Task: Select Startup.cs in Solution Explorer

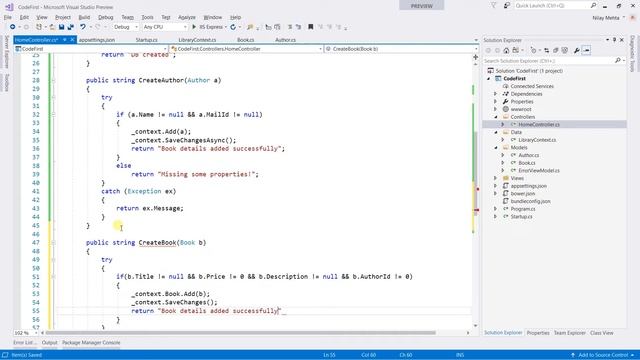Action: click(x=521, y=217)
